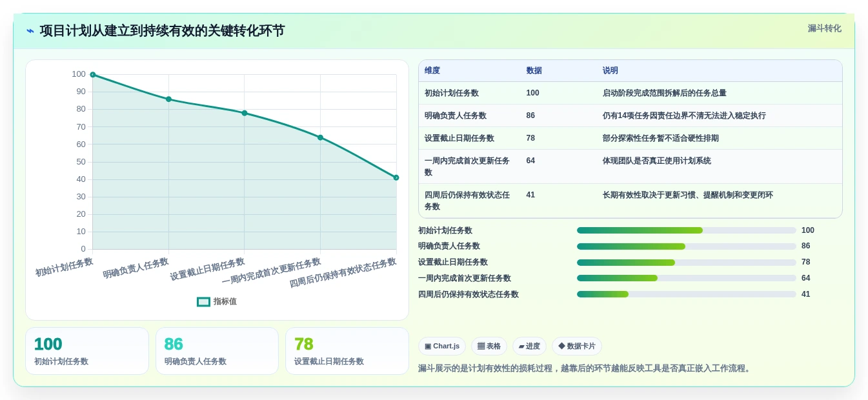Screen dimensions: 868x400
Task: Click the chart data point at value 41
Action: coord(396,177)
